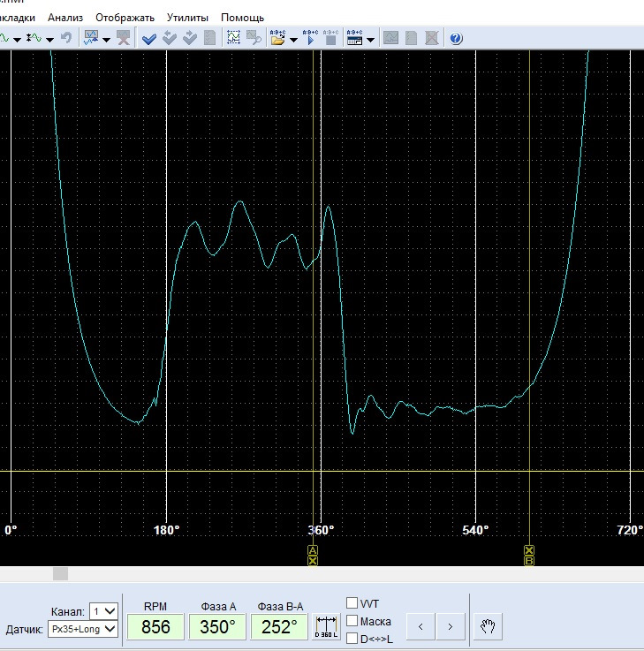The image size is (644, 651).
Task: Click the A:B+C window panel icon
Action: [354, 38]
